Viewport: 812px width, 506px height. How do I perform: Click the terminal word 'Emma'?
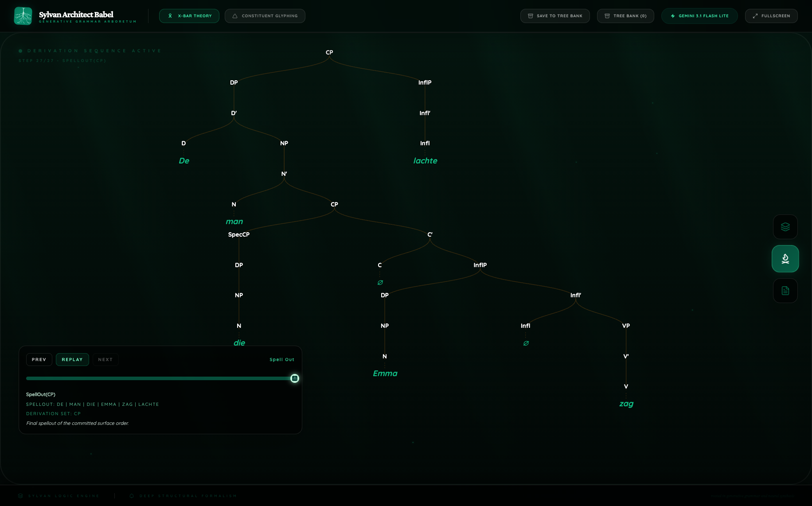coord(385,374)
